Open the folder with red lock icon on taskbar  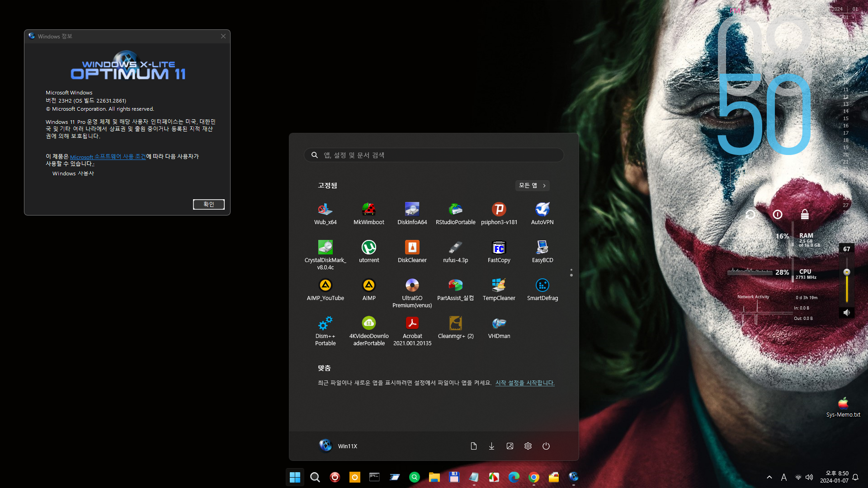[554, 477]
